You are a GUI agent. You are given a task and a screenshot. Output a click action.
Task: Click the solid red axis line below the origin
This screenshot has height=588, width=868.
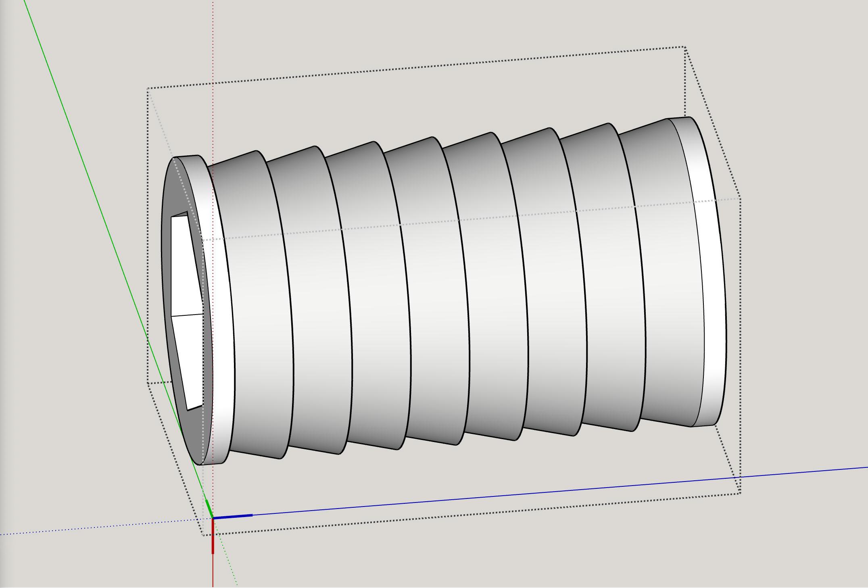point(213,553)
